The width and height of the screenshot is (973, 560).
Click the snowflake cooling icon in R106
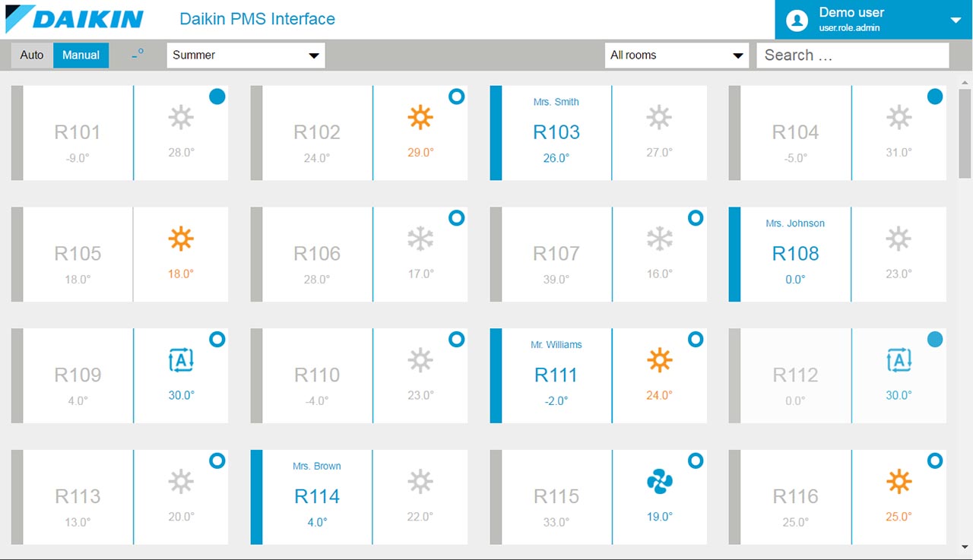420,239
